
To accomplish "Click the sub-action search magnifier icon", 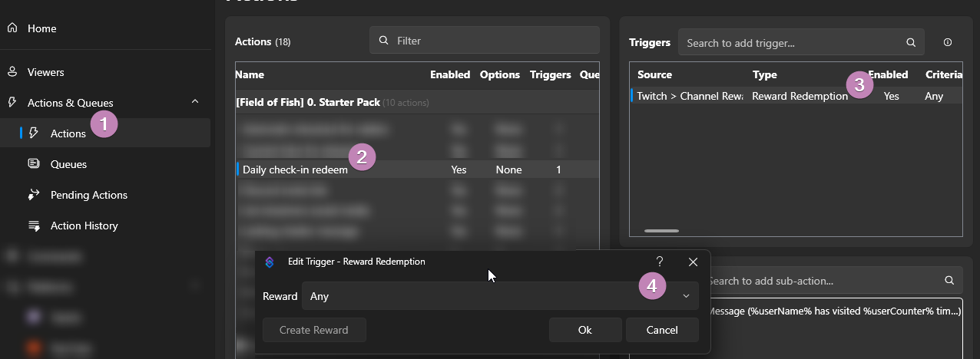I will (949, 281).
